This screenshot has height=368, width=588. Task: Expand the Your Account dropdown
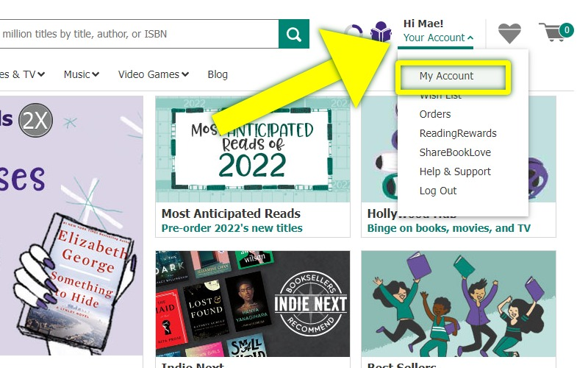[438, 38]
